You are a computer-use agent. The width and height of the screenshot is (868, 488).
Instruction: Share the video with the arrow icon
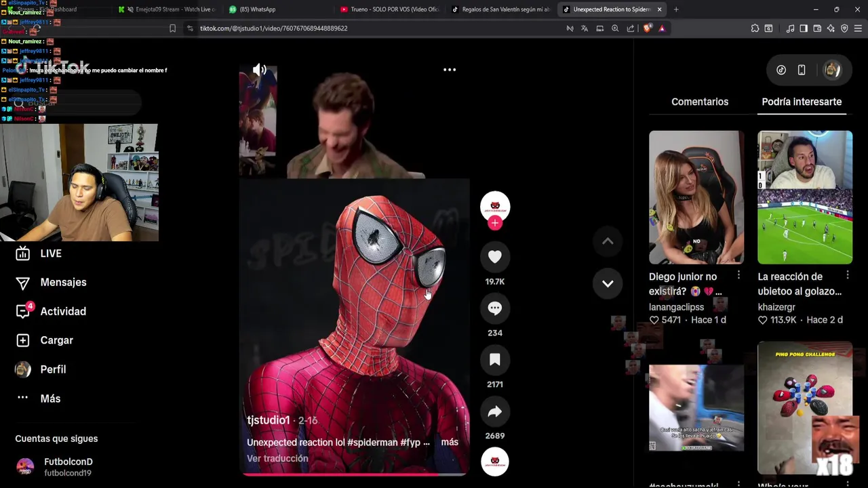click(495, 411)
